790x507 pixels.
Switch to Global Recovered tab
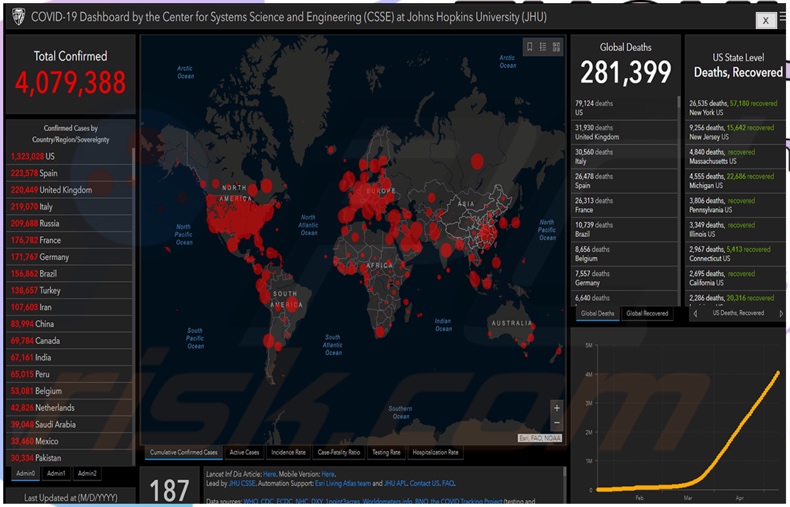pyautogui.click(x=647, y=313)
